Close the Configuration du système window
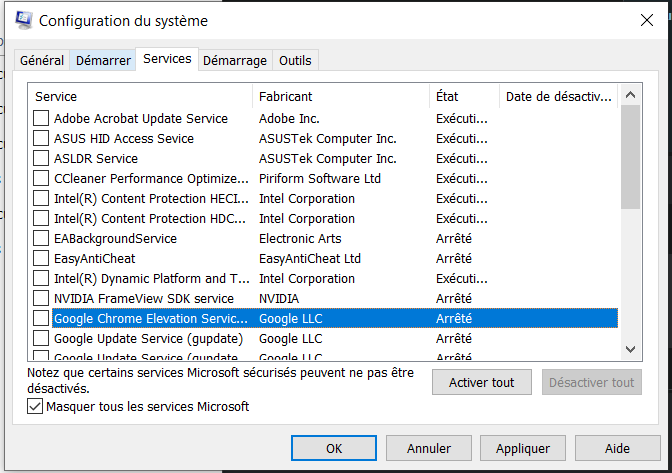The image size is (672, 473). 645,20
